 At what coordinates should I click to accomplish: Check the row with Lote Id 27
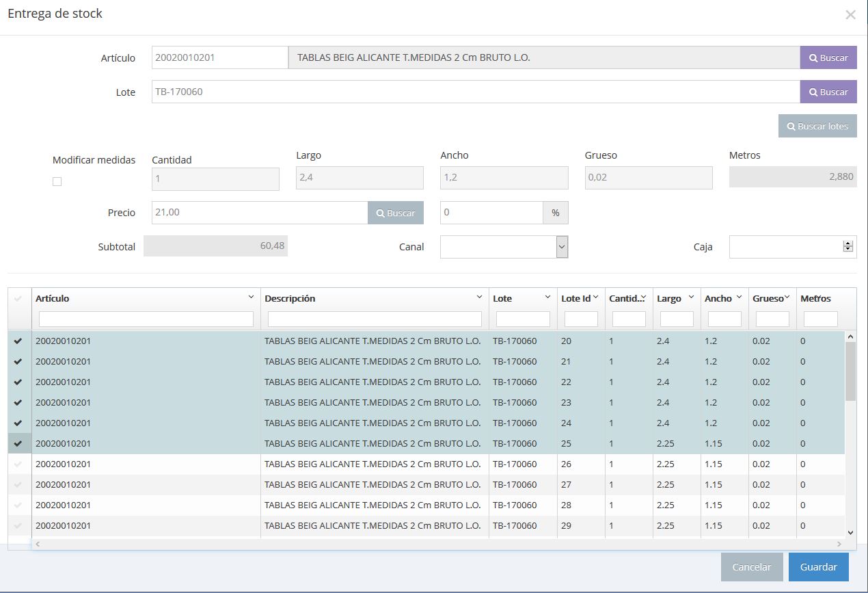(18, 484)
